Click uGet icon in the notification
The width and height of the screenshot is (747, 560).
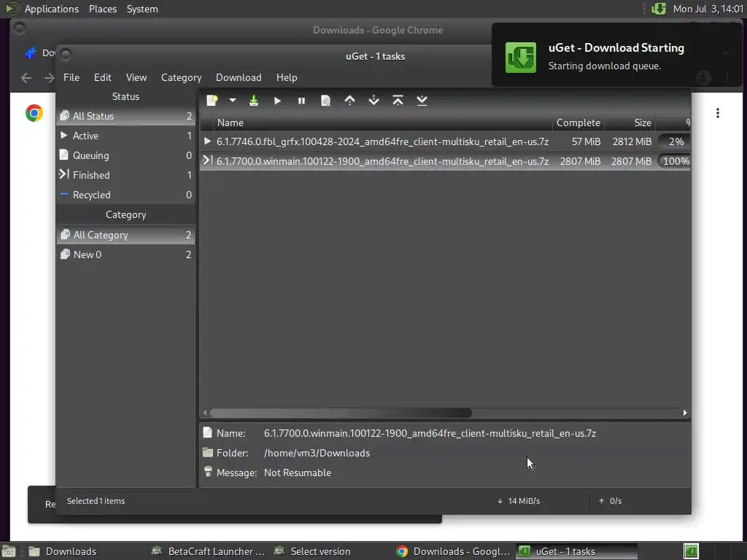click(521, 57)
